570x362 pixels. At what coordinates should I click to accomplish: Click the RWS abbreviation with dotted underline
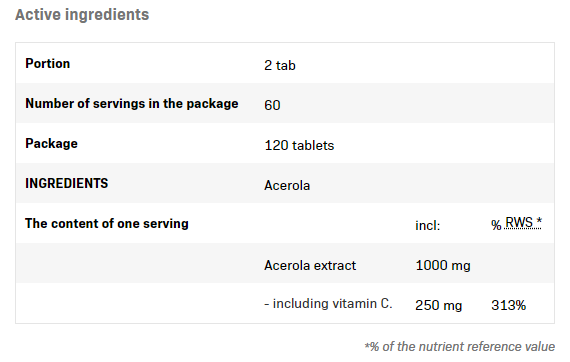coord(519,222)
